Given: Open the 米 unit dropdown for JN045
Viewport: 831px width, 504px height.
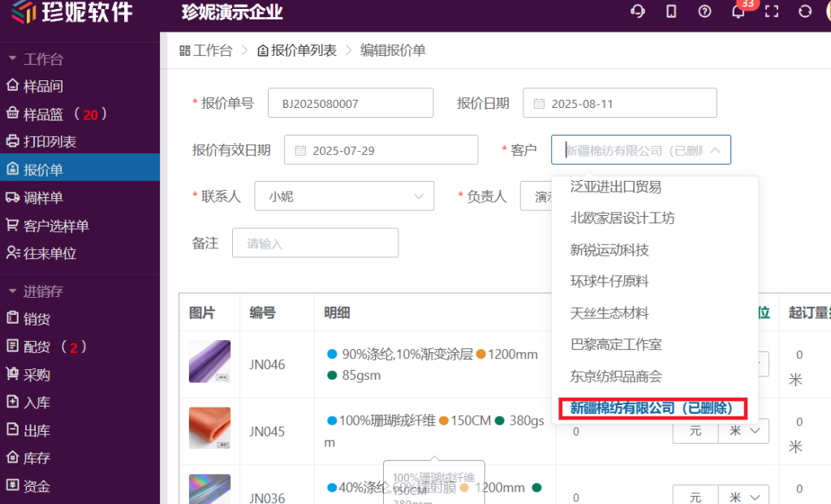Looking at the screenshot, I should (x=743, y=431).
